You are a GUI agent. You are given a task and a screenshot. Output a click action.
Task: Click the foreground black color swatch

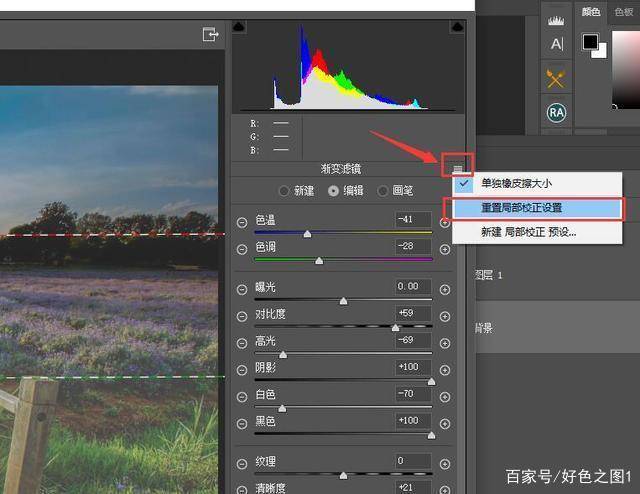589,41
